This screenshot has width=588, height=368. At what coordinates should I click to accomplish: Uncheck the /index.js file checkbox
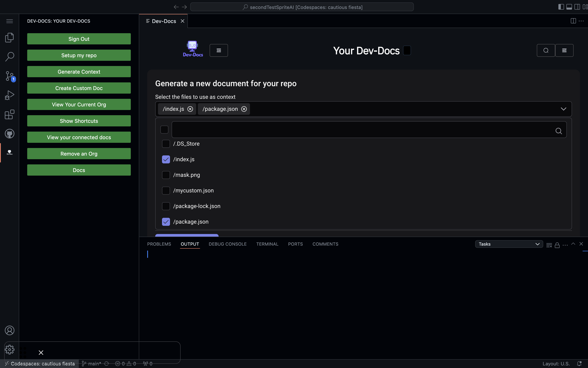pyautogui.click(x=166, y=159)
